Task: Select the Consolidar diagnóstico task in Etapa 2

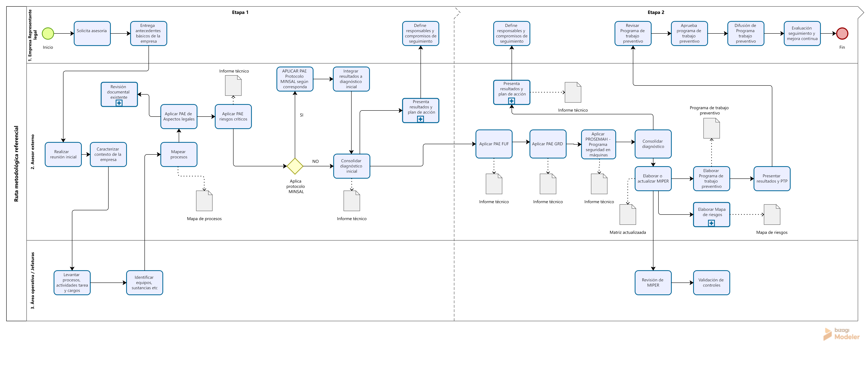Action: [653, 144]
